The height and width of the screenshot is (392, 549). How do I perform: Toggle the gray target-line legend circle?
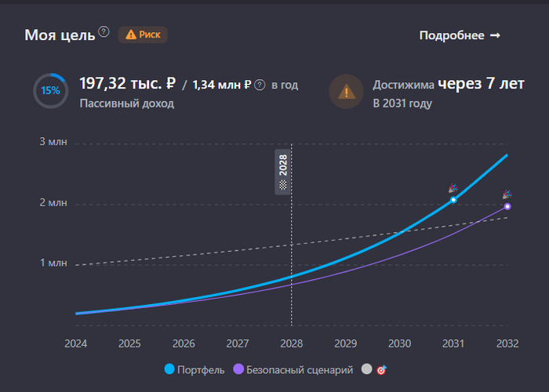click(x=367, y=369)
